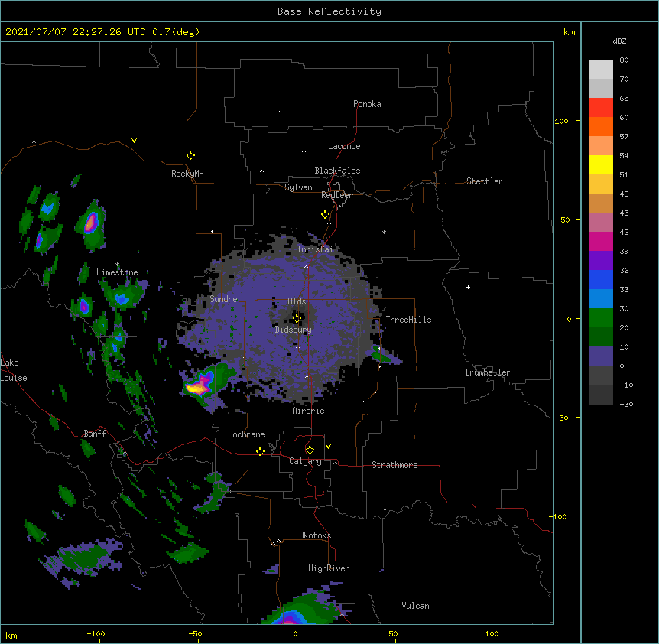Select the orange 57-60 dBZ legend band
Viewport: 659px width, 644px height.
pyautogui.click(x=601, y=126)
